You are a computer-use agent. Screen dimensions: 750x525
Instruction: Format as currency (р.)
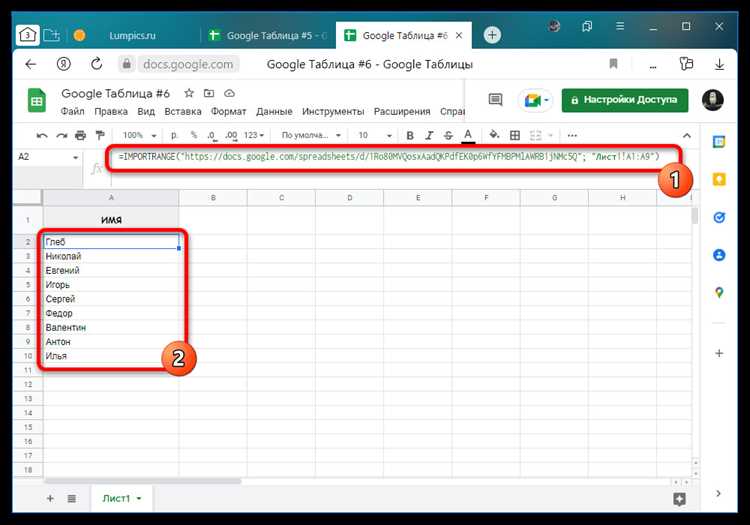tap(174, 135)
